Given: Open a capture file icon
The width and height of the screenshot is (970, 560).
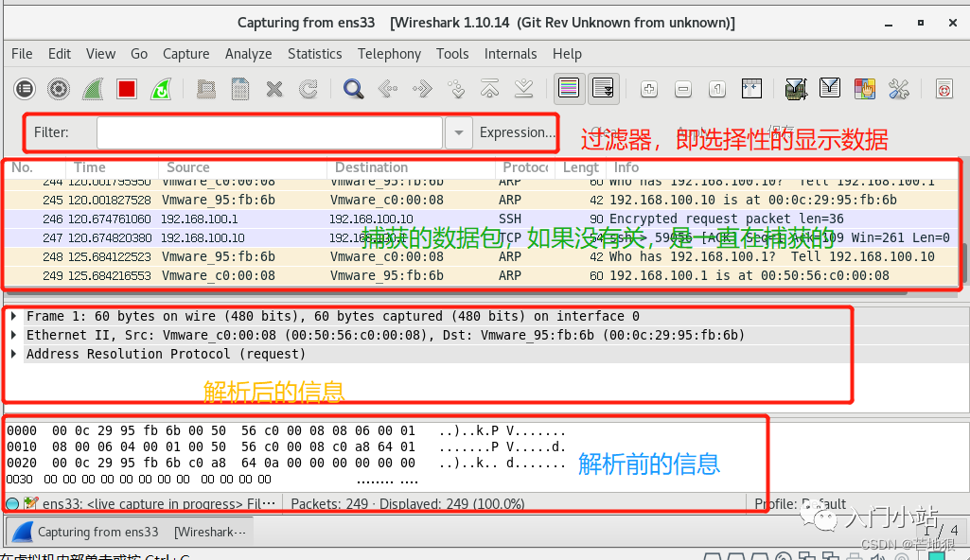Looking at the screenshot, I should [x=206, y=90].
